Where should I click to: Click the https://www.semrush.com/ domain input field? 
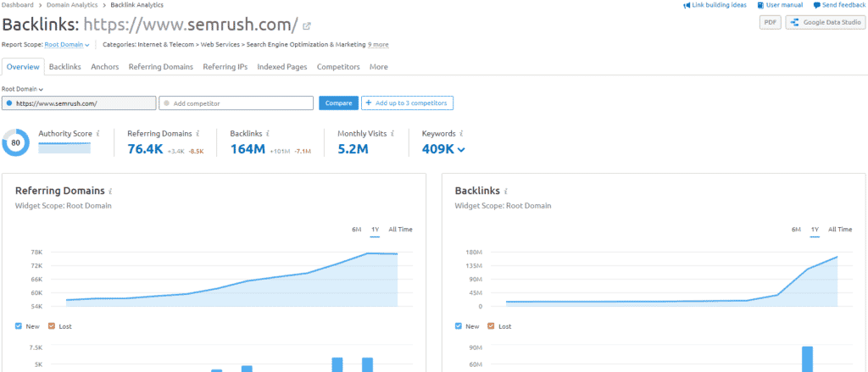79,103
